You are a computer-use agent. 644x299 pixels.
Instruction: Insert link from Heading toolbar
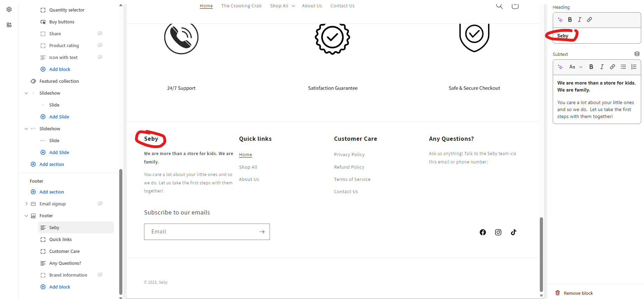589,20
